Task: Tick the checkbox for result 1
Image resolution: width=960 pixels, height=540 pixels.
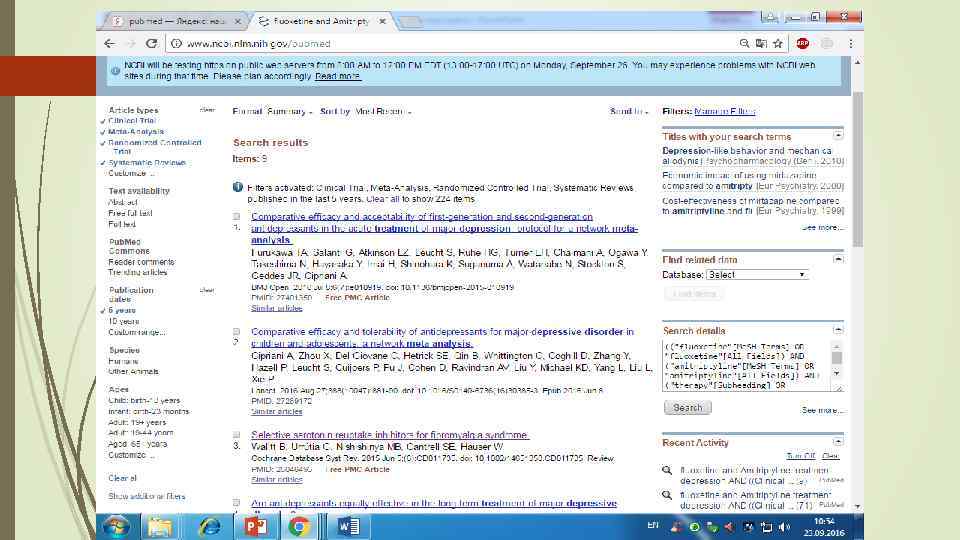Action: click(x=236, y=216)
